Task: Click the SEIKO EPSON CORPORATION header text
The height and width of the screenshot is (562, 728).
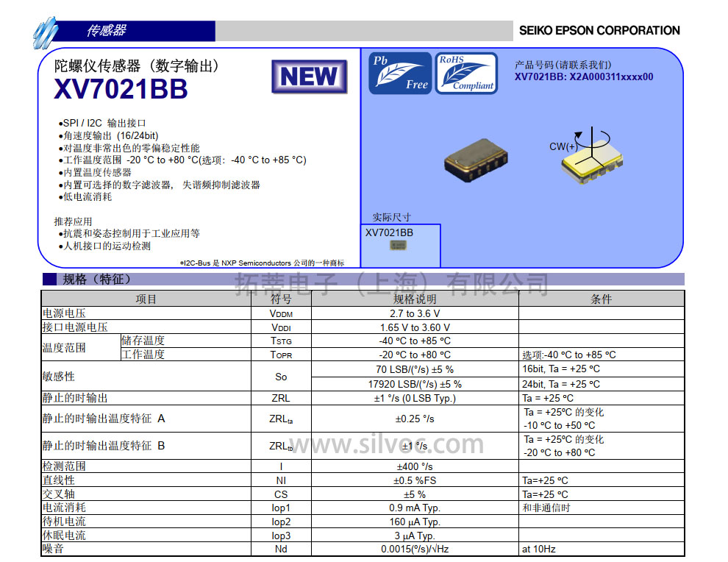Action: 599,31
